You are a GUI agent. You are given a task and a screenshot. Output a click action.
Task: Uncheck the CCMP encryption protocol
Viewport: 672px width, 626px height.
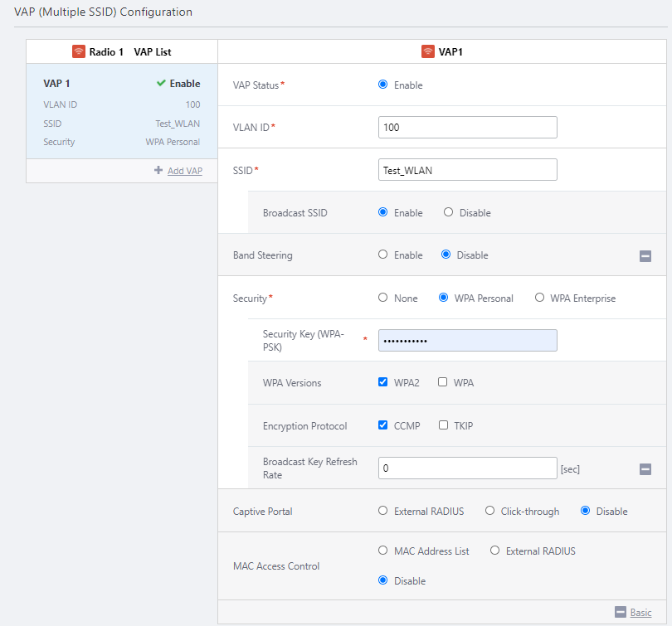point(382,425)
